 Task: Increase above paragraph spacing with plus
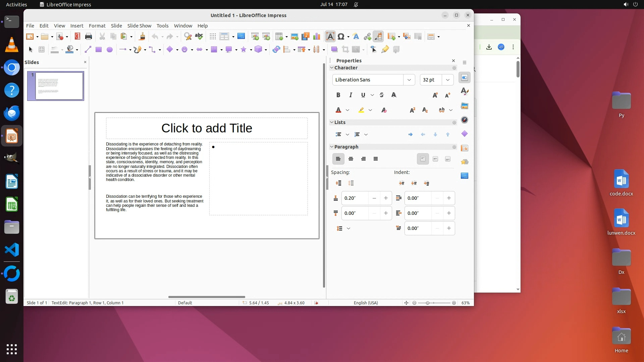(386, 198)
